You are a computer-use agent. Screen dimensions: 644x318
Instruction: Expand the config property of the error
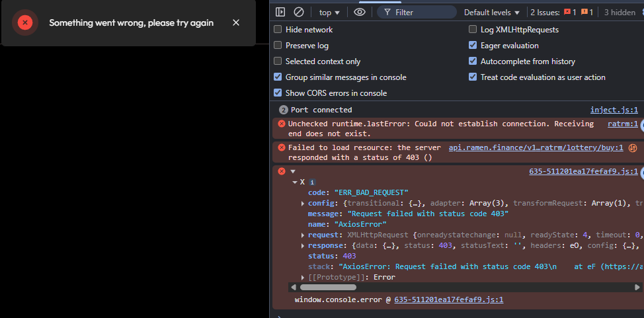click(303, 204)
